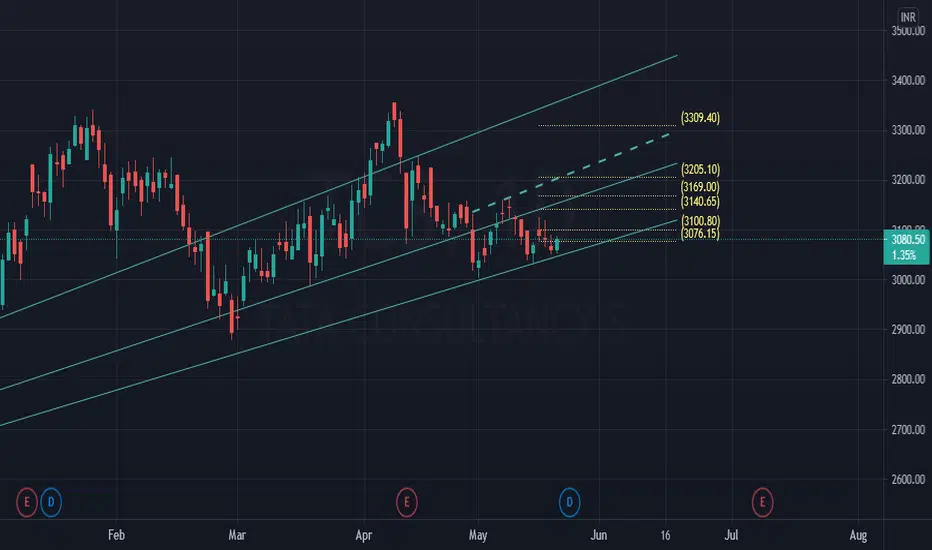Click the 3200.00 price axis label

[908, 180]
